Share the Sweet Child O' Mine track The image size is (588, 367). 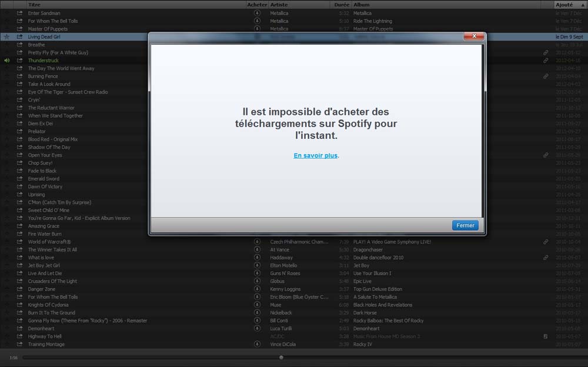[x=19, y=210]
